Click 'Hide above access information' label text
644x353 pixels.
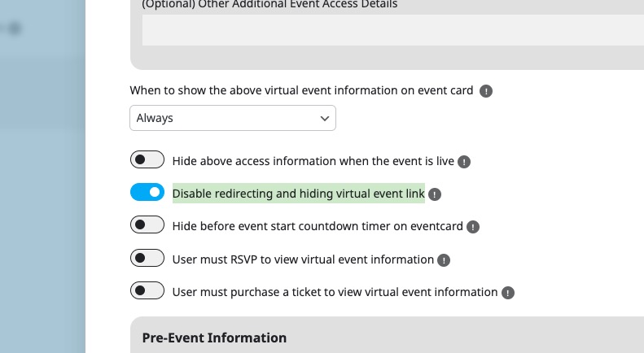pyautogui.click(x=313, y=161)
